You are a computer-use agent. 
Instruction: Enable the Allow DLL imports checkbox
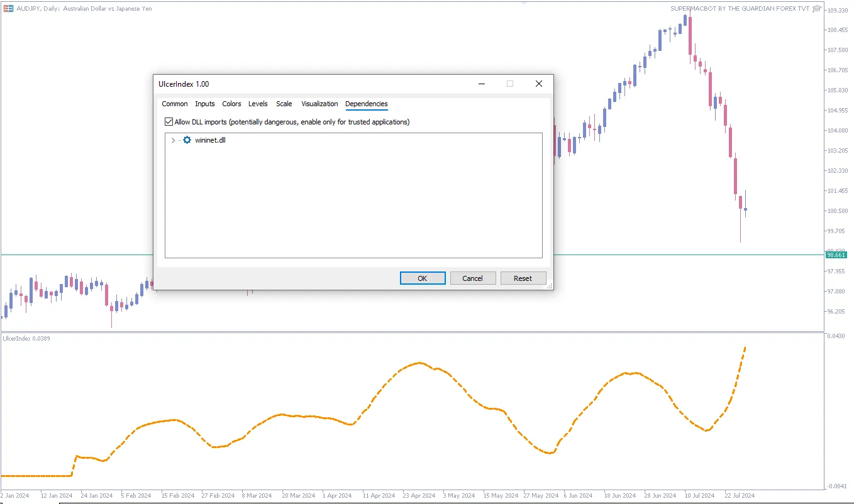(x=169, y=122)
